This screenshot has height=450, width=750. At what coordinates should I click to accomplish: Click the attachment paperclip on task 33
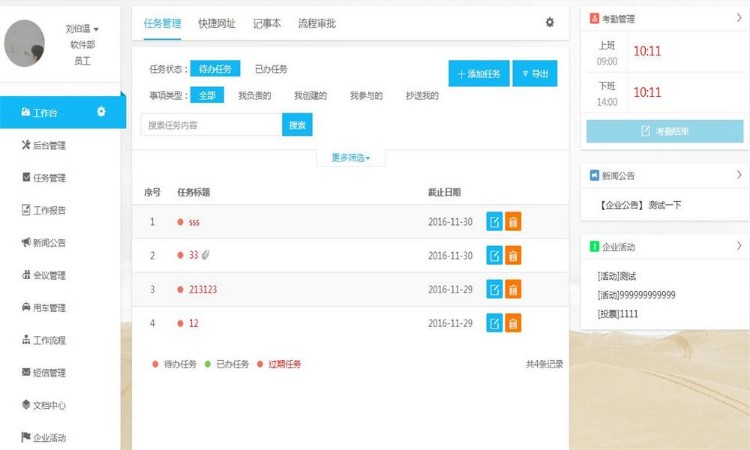205,255
